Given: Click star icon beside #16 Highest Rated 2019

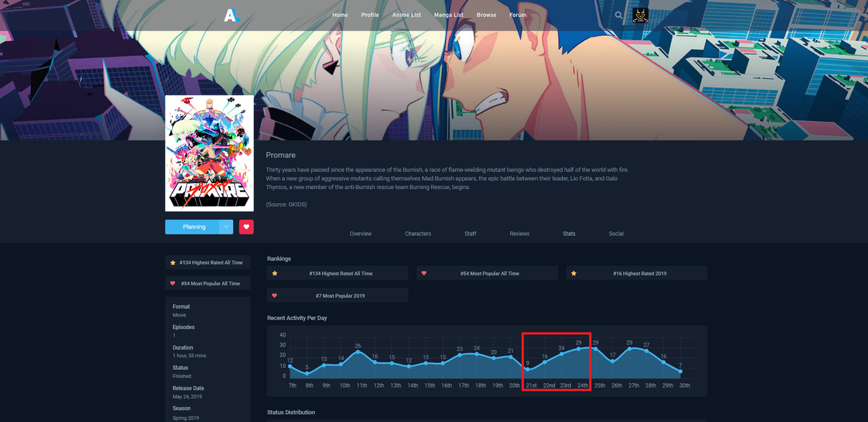Looking at the screenshot, I should click(x=574, y=273).
